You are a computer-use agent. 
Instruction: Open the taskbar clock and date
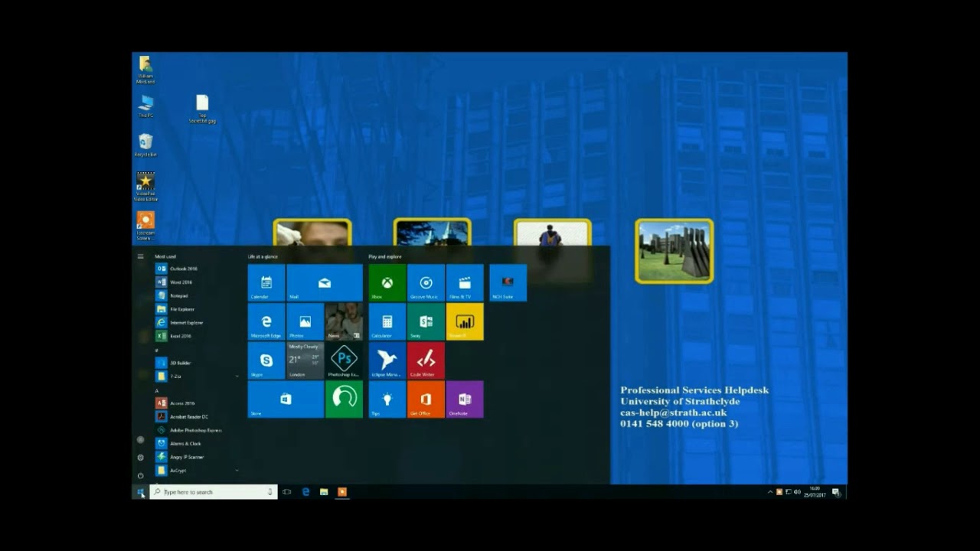815,492
